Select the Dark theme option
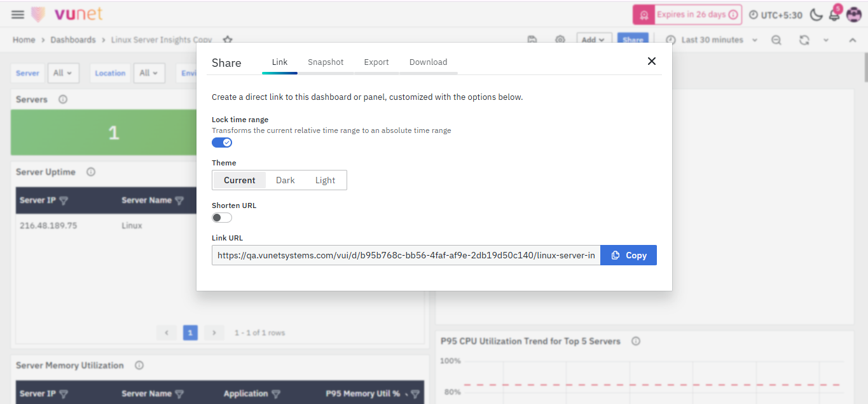The height and width of the screenshot is (404, 868). point(286,180)
